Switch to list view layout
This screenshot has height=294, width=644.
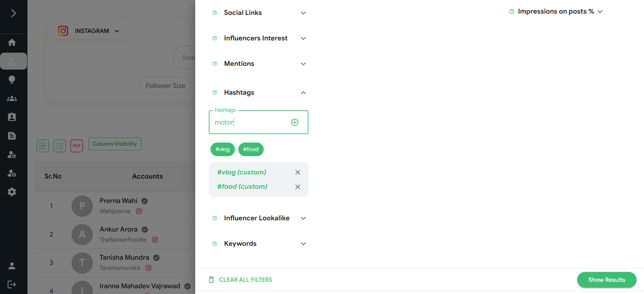click(60, 146)
